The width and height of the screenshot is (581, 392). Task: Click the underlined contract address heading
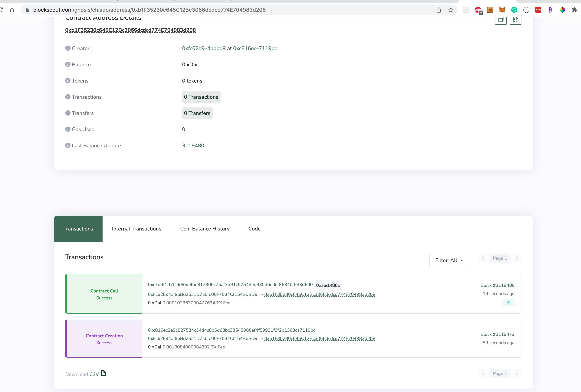pos(130,30)
